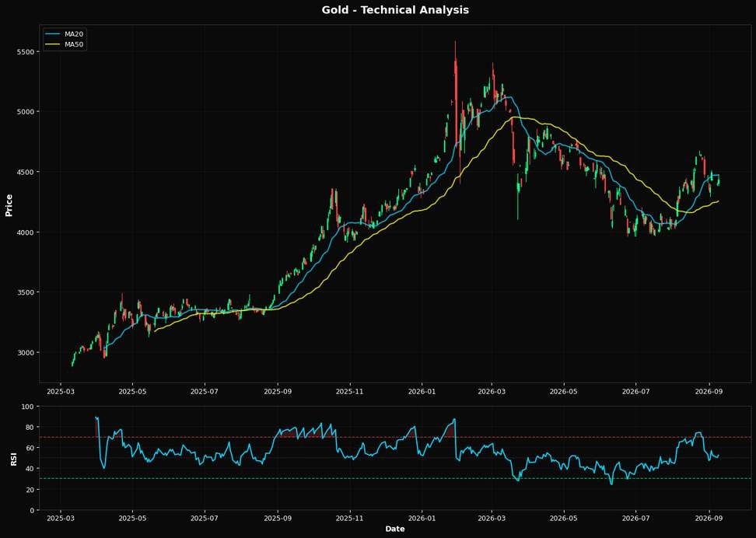The image size is (756, 538).
Task: Click 2025-07 date under the price chart
Action: tap(205, 393)
